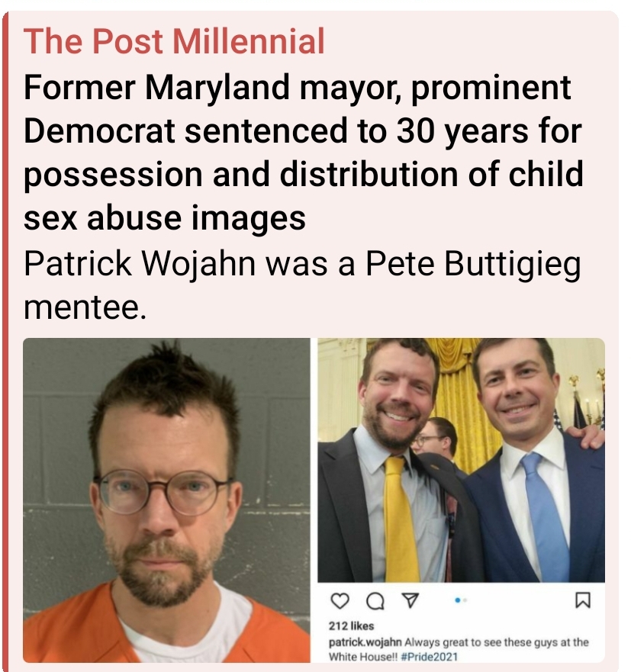631x672 pixels.
Task: Tap the heart like icon
Action: 340,601
